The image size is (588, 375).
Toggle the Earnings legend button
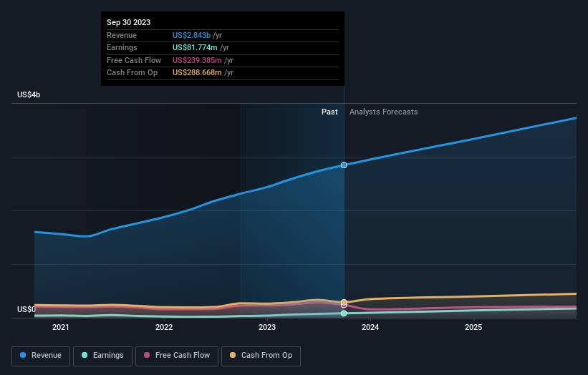tap(102, 356)
